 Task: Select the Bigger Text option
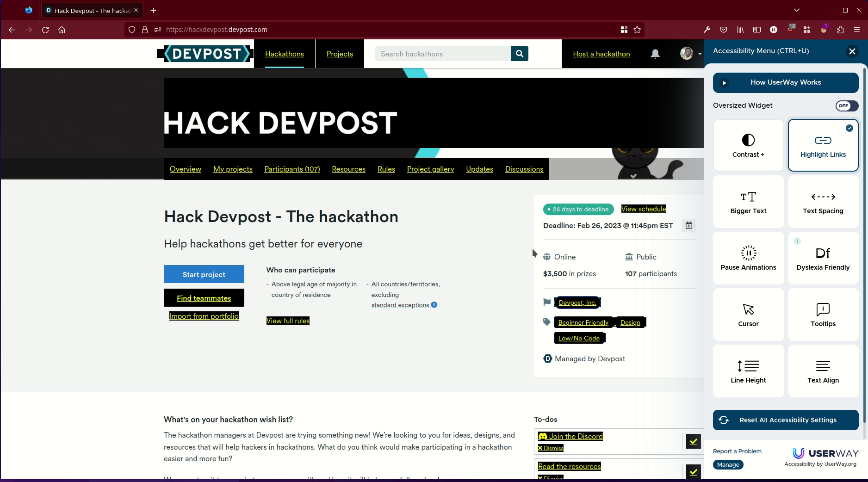point(748,201)
